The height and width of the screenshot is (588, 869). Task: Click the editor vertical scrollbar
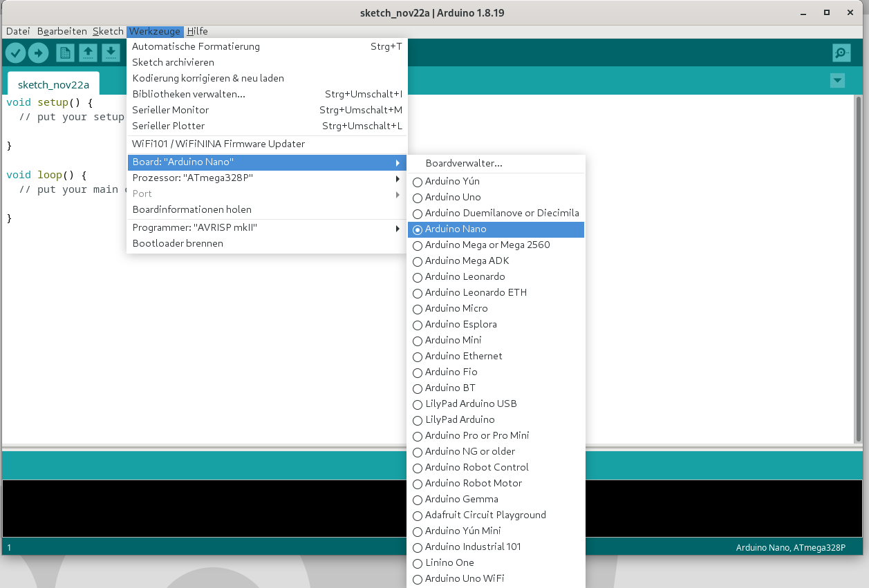pyautogui.click(x=859, y=269)
